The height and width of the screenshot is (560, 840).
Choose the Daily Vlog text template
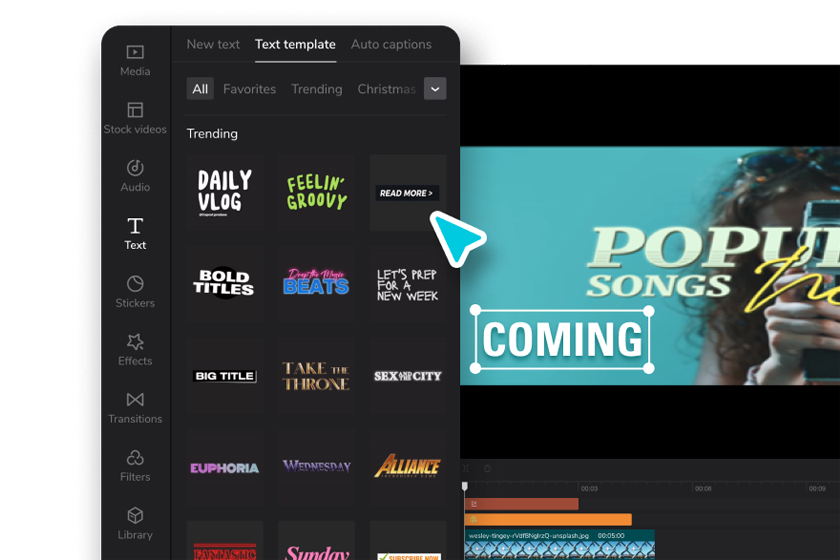coord(224,193)
